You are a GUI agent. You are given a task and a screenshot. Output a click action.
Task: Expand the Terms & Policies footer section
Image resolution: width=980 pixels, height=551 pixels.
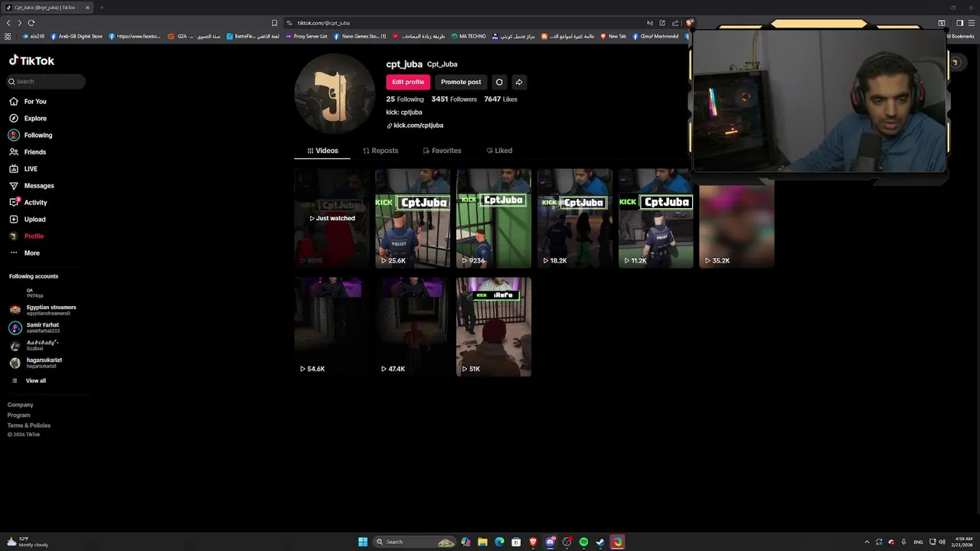[29, 425]
